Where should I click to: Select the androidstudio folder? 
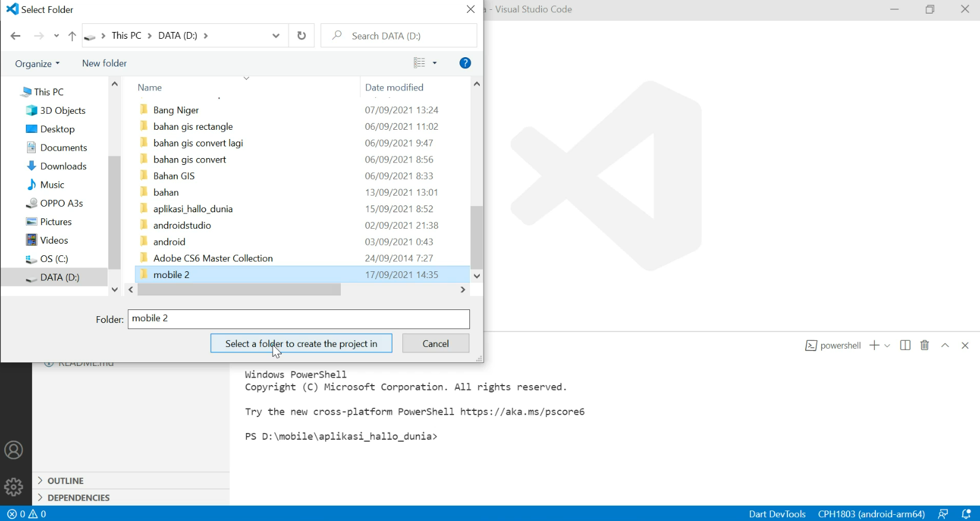[x=301, y=225]
